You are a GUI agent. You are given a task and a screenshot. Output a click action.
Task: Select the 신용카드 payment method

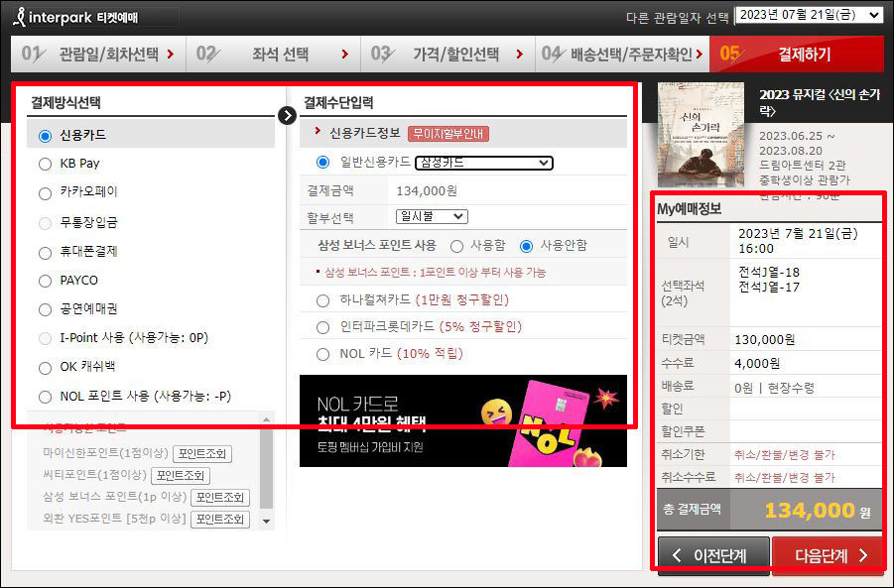[45, 136]
